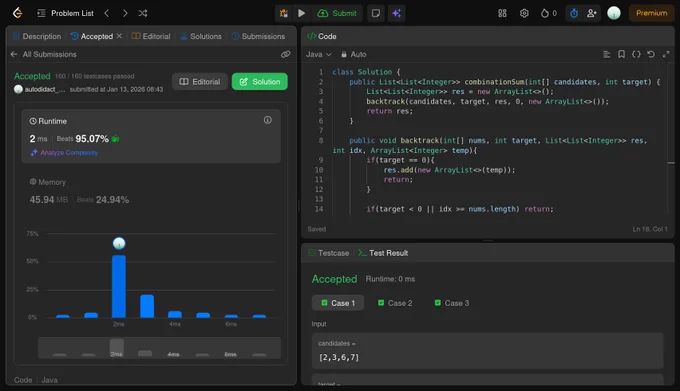Select 2ms segment in range slider
680x391 pixels.
[117, 348]
